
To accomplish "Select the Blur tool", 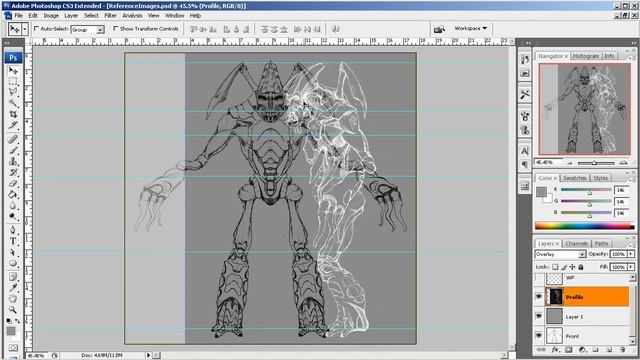I will (x=13, y=205).
